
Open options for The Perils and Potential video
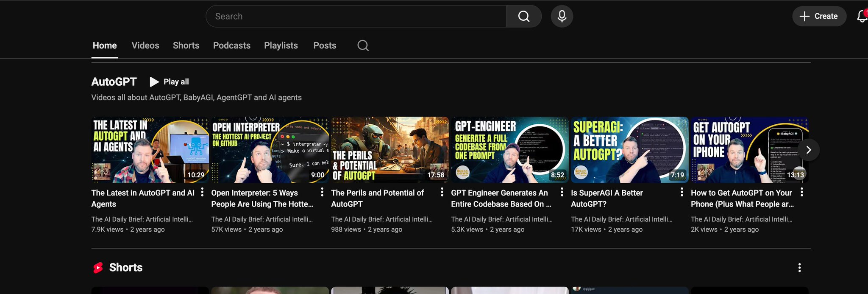[442, 192]
